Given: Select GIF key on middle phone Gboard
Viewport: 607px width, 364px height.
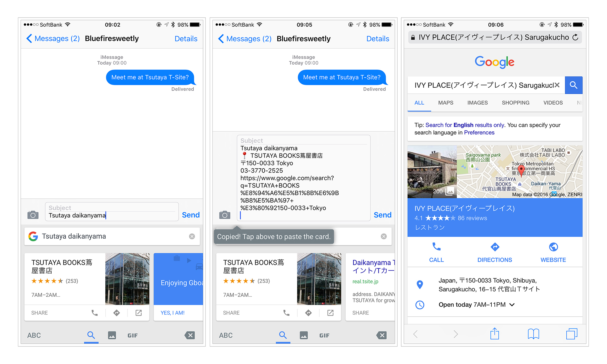Looking at the screenshot, I should point(324,335).
